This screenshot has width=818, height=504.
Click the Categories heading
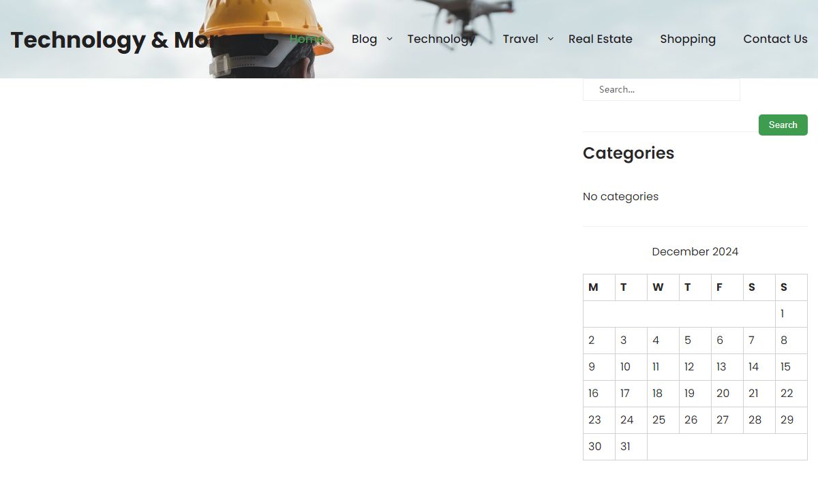point(628,153)
